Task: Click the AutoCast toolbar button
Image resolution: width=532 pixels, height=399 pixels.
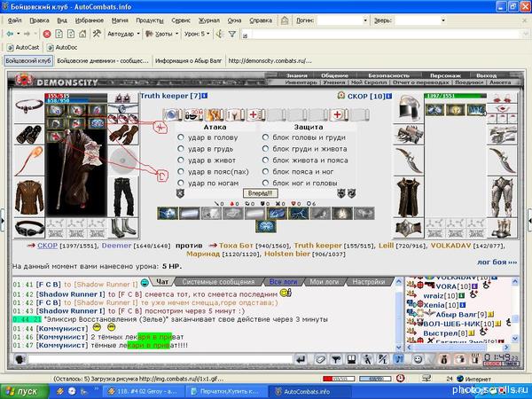Action: click(23, 48)
